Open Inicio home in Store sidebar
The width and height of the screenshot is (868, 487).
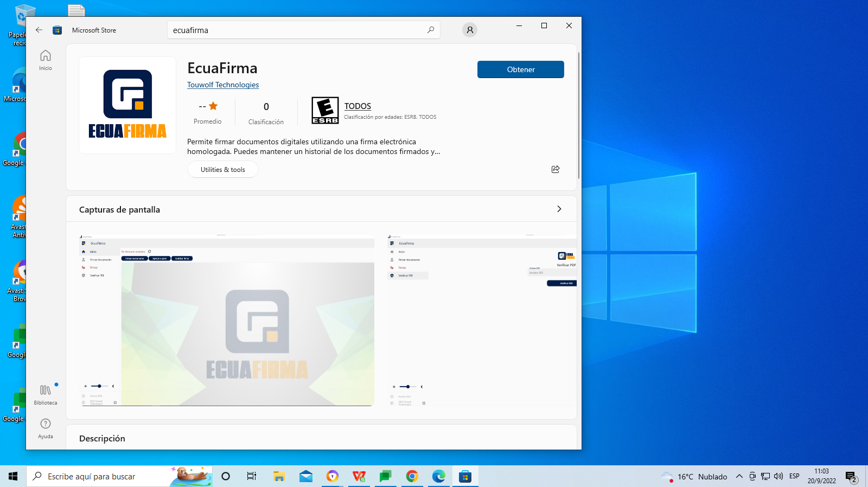pos(46,60)
